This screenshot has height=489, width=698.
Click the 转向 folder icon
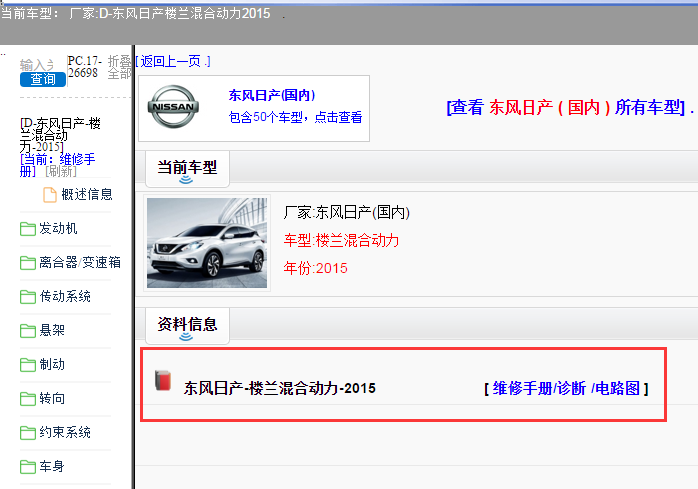tap(28, 399)
